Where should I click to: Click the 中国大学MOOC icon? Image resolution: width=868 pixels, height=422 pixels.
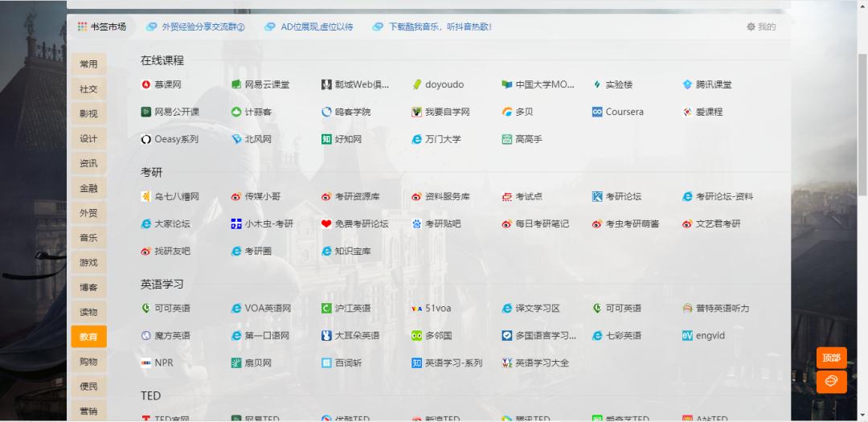coord(507,84)
